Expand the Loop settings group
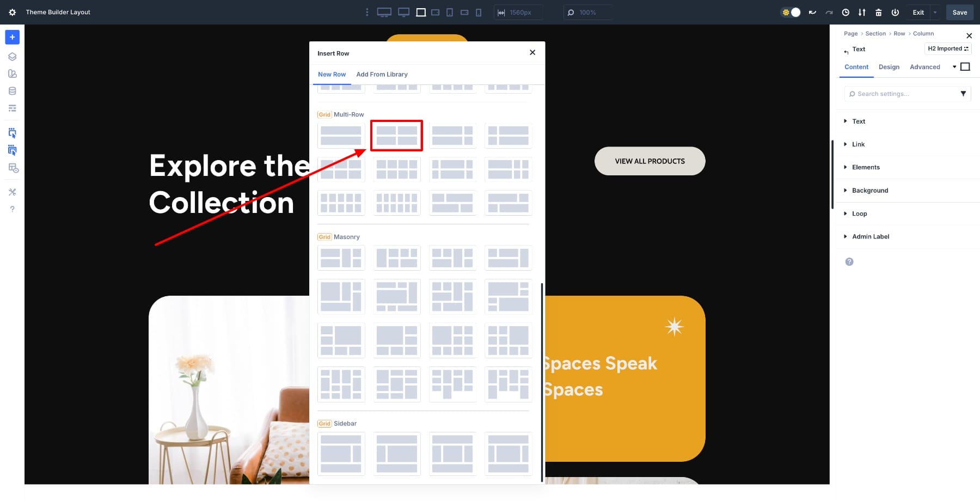Image resolution: width=980 pixels, height=501 pixels. [859, 213]
